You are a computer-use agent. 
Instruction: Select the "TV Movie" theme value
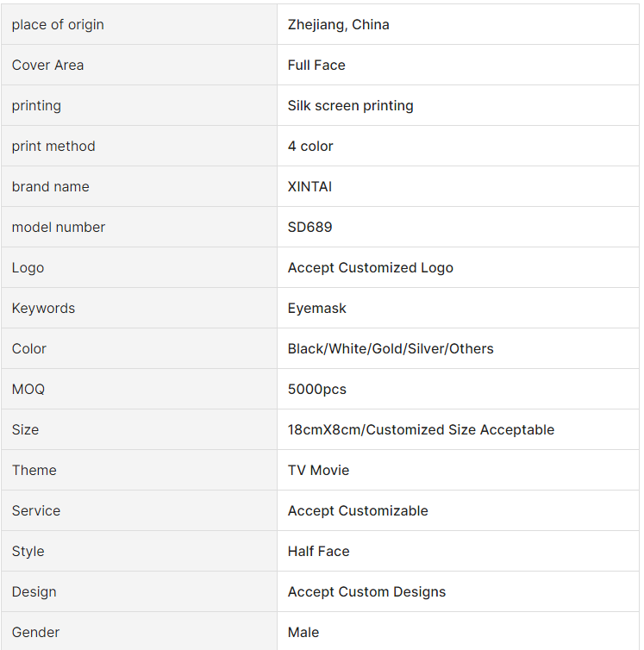pos(318,470)
